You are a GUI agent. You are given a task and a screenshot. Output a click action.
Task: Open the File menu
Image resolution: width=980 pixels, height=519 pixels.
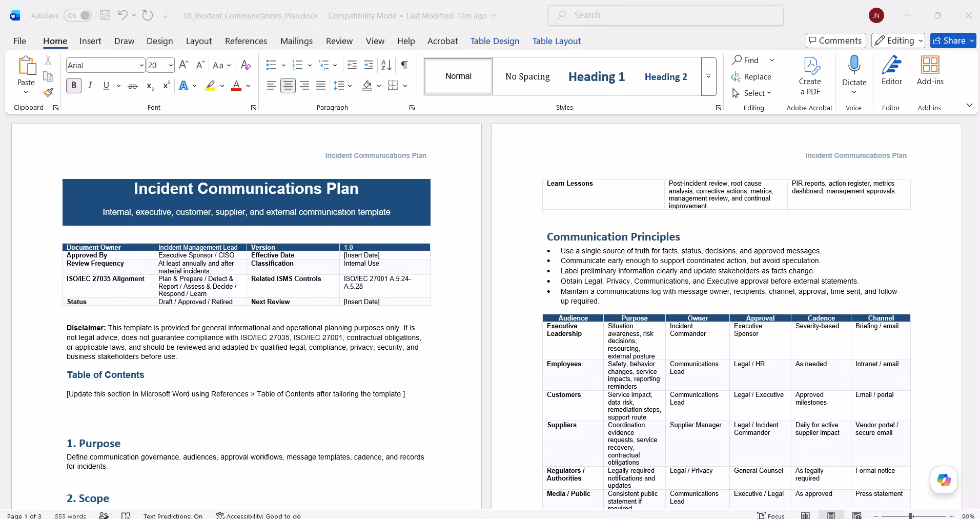(19, 41)
